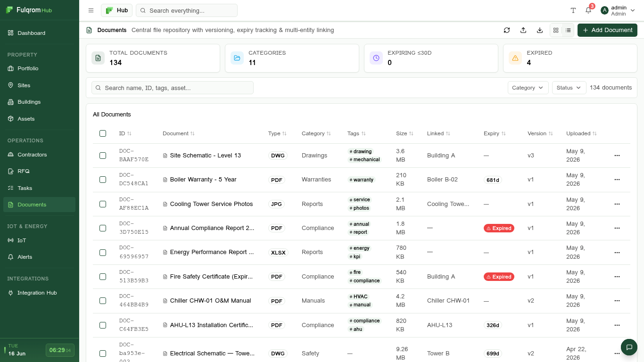Refresh the documents list
Screen dimensions: 644x362
507,30
